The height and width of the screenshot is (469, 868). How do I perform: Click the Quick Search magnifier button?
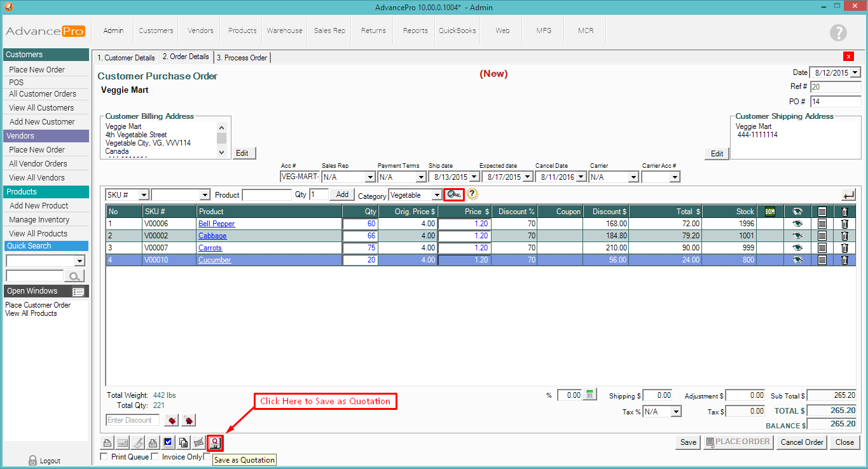tap(75, 276)
